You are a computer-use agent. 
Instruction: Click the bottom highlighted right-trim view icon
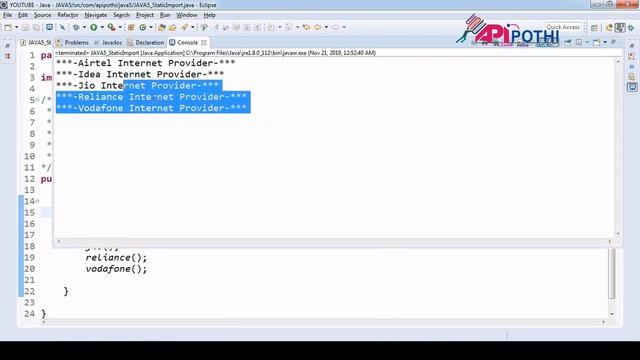633,87
